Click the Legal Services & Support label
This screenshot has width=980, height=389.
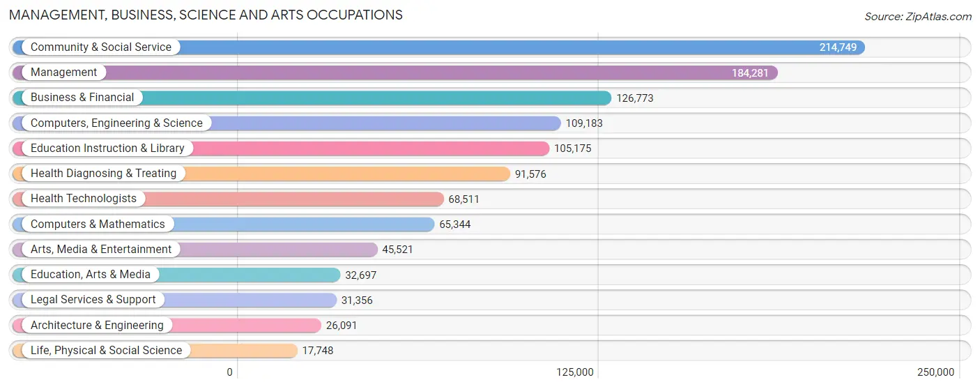(93, 300)
